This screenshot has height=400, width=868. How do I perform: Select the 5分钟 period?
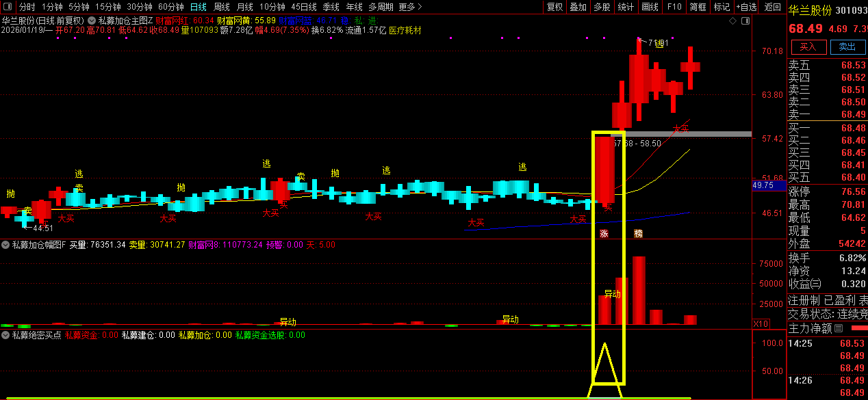pyautogui.click(x=79, y=7)
